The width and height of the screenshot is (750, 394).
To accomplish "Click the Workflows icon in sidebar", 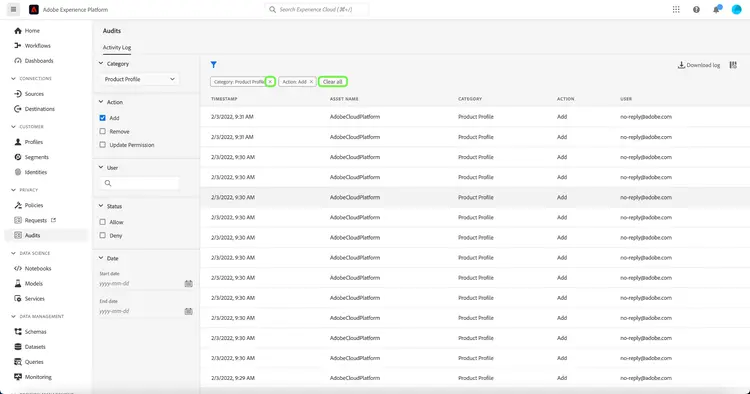I will tap(18, 45).
